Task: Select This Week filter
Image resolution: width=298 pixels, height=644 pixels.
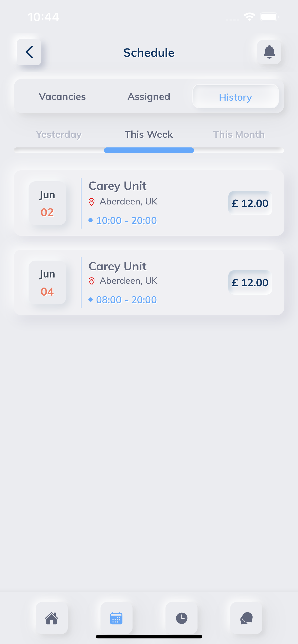Action: [x=149, y=134]
